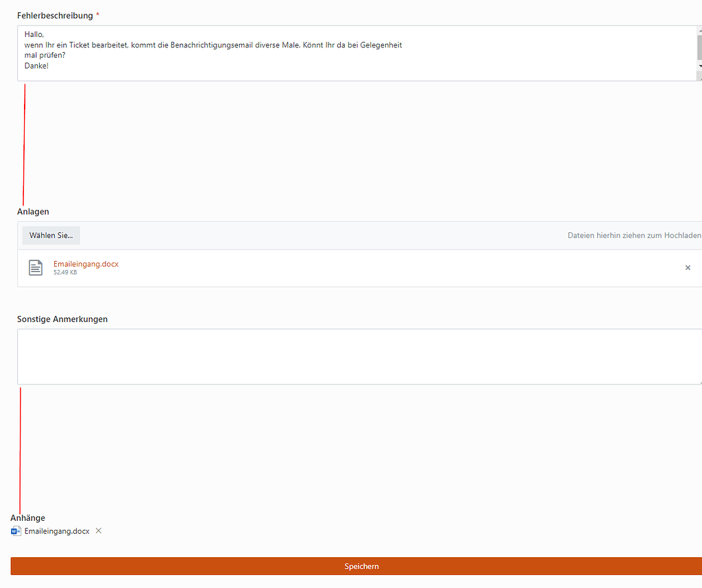Click the resize grip of Fehlerbeschreibung box

click(699, 78)
